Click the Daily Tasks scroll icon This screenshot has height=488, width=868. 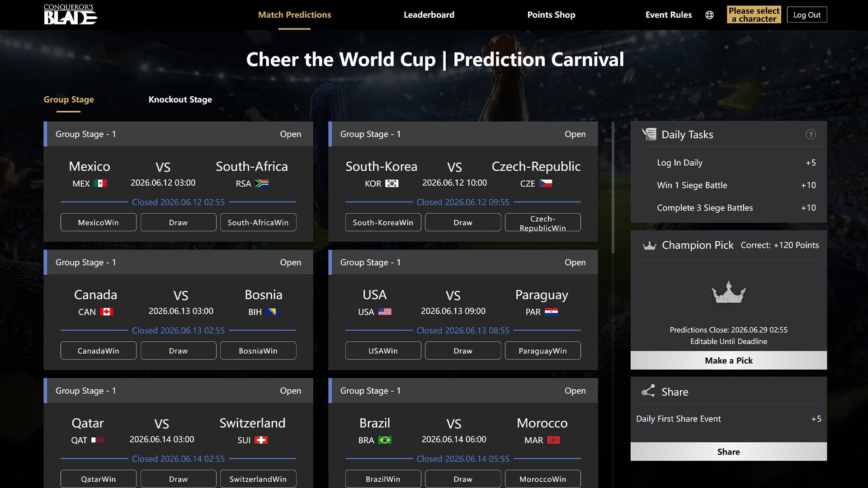pyautogui.click(x=649, y=134)
